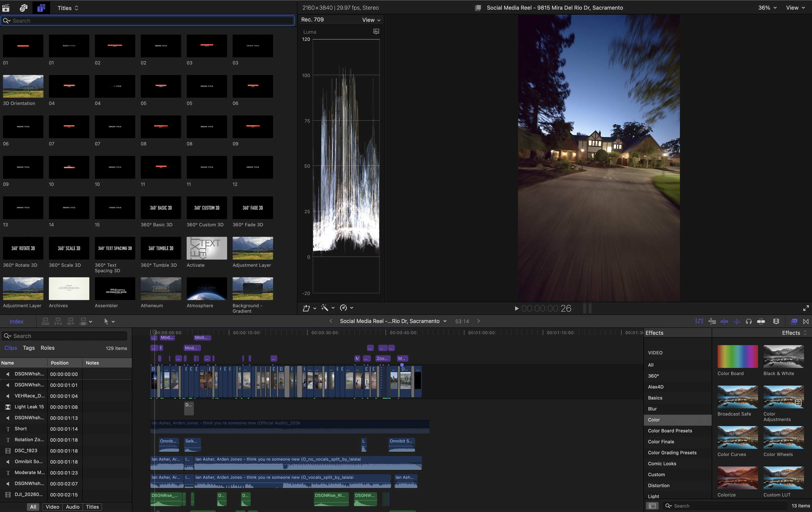Toggle timeline snapping
Screen dimensions: 812x512
point(761,321)
